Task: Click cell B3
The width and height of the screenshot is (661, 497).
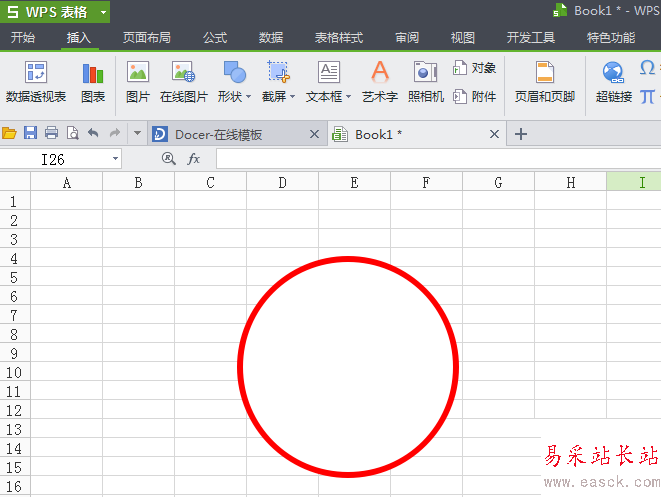Action: click(138, 239)
